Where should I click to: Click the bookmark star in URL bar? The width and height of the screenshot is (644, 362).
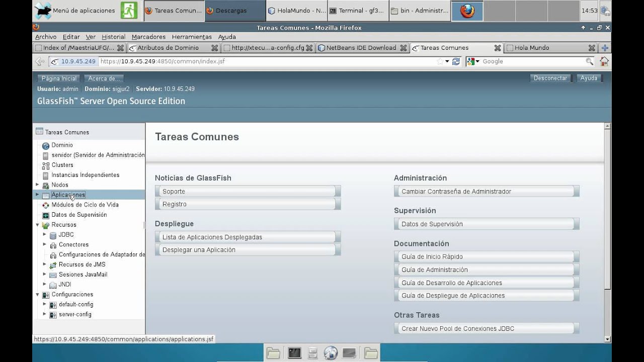(x=440, y=61)
